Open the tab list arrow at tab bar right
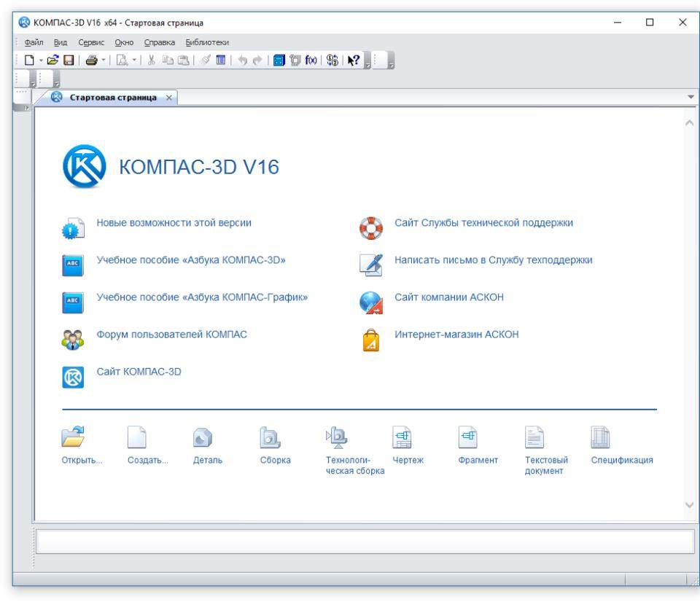Image resolution: width=700 pixels, height=602 pixels. click(691, 97)
